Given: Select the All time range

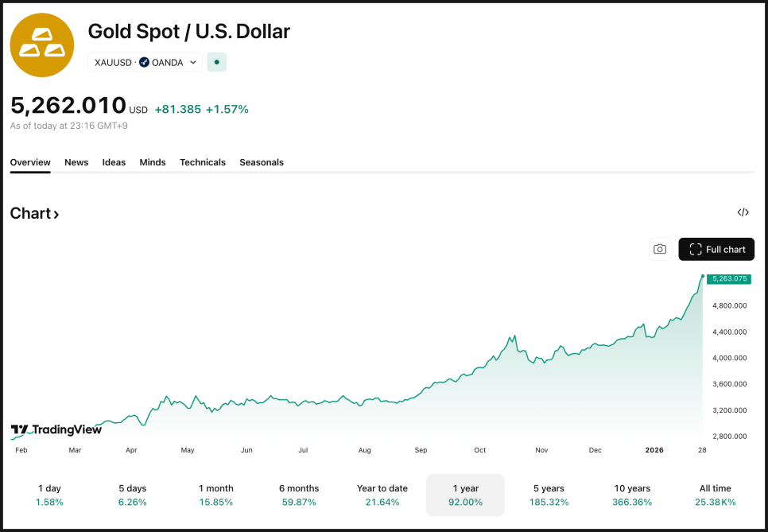Looking at the screenshot, I should coord(716,495).
